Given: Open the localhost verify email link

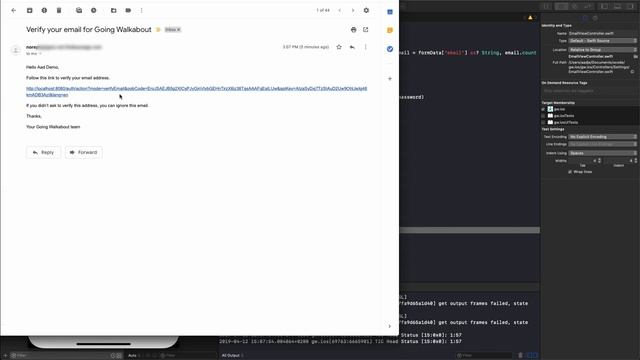Looking at the screenshot, I should pos(196,91).
